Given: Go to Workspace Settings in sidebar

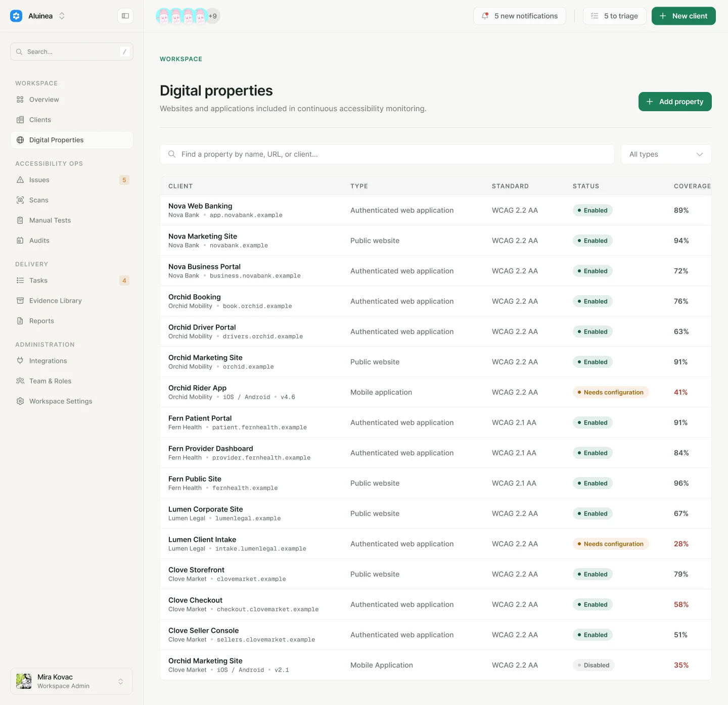Looking at the screenshot, I should (71, 401).
